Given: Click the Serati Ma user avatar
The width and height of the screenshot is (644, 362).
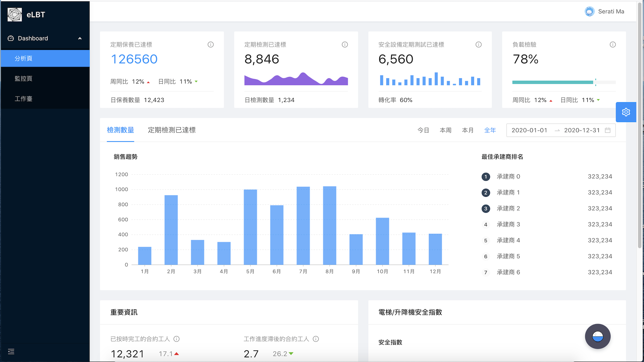Looking at the screenshot, I should point(589,11).
